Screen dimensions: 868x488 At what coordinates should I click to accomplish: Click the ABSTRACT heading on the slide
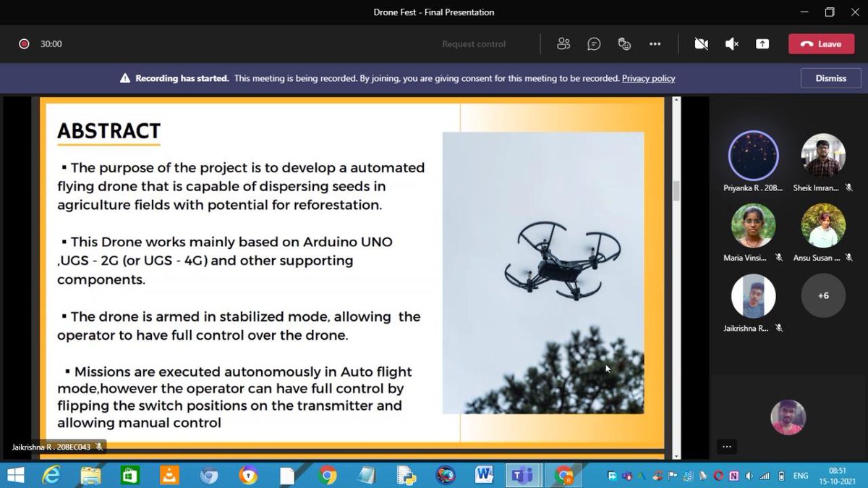click(109, 131)
